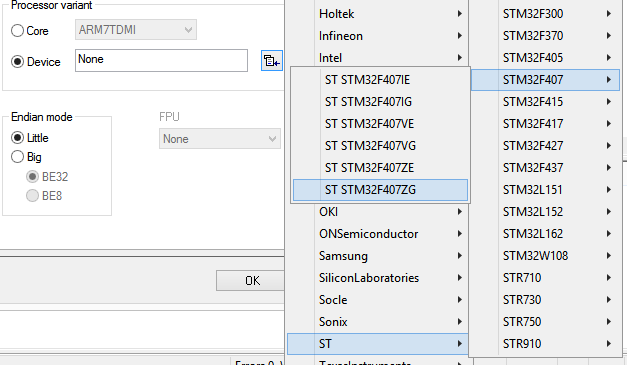Select the Device radio button
The image size is (627, 365).
pyautogui.click(x=17, y=62)
